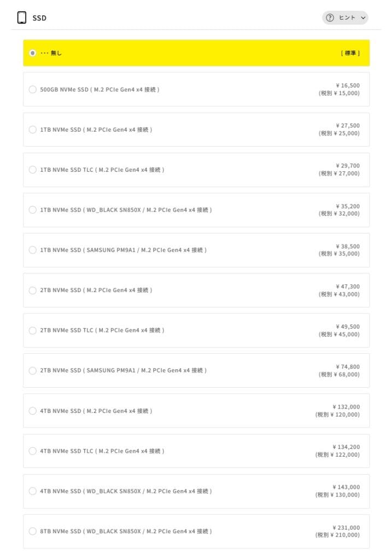Pick the 8TB WD_BLACK SN850X SSD
The height and width of the screenshot is (560, 392).
click(33, 532)
